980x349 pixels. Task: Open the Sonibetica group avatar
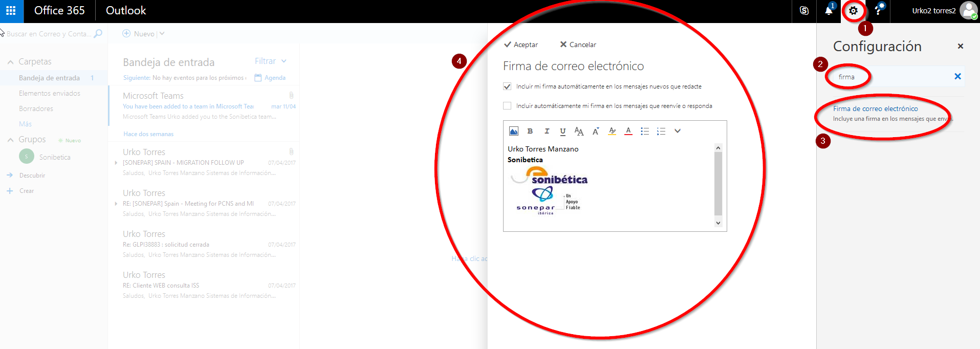27,157
